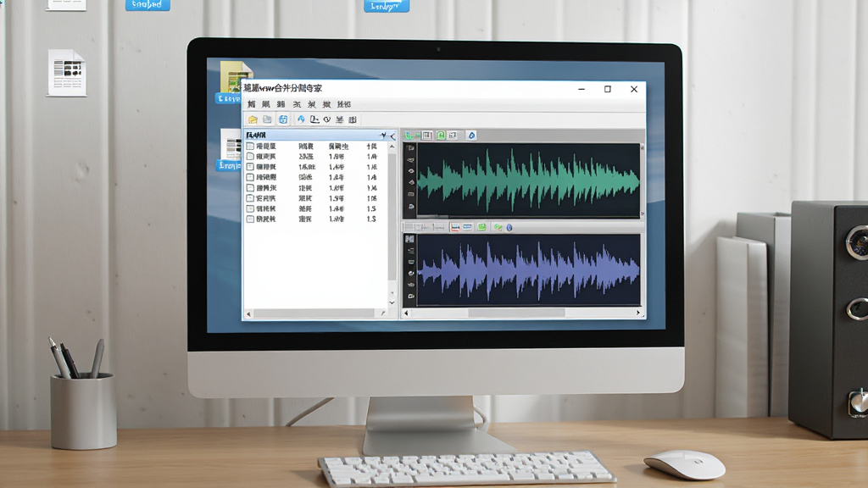
Task: Click the topmost icon in the purple waveform's side strip
Action: point(410,239)
